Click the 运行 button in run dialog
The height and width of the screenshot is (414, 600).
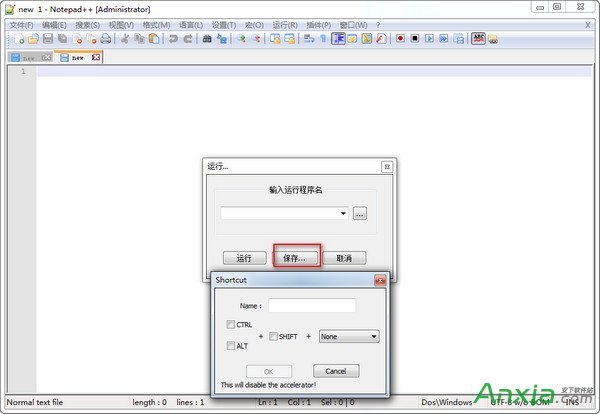(x=245, y=258)
